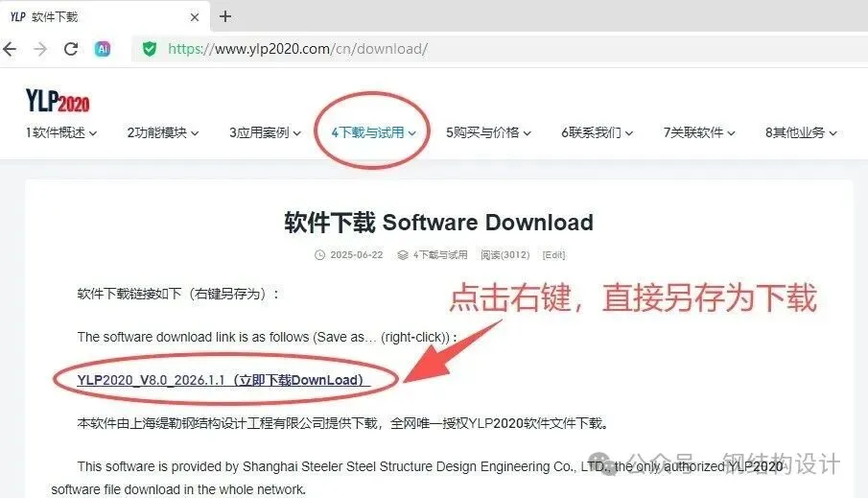Click the text 软件下载链接如下（右键另存为）
The height and width of the screenshot is (498, 868).
click(177, 294)
